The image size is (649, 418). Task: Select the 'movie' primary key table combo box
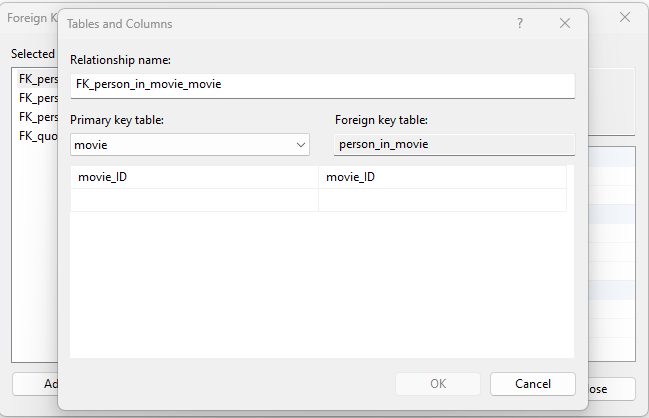[x=180, y=145]
